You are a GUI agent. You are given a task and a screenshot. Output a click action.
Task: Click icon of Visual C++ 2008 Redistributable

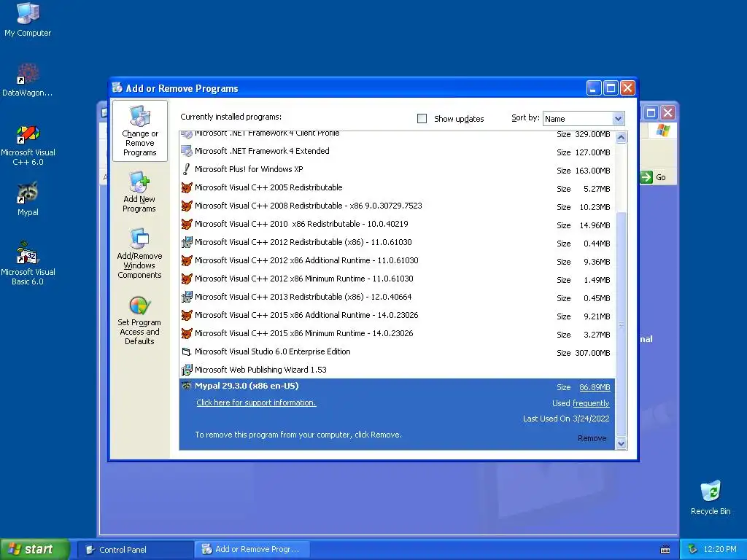[186, 206]
